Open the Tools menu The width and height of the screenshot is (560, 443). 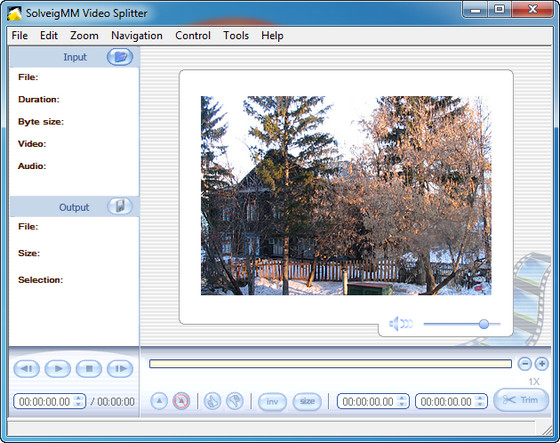point(236,35)
